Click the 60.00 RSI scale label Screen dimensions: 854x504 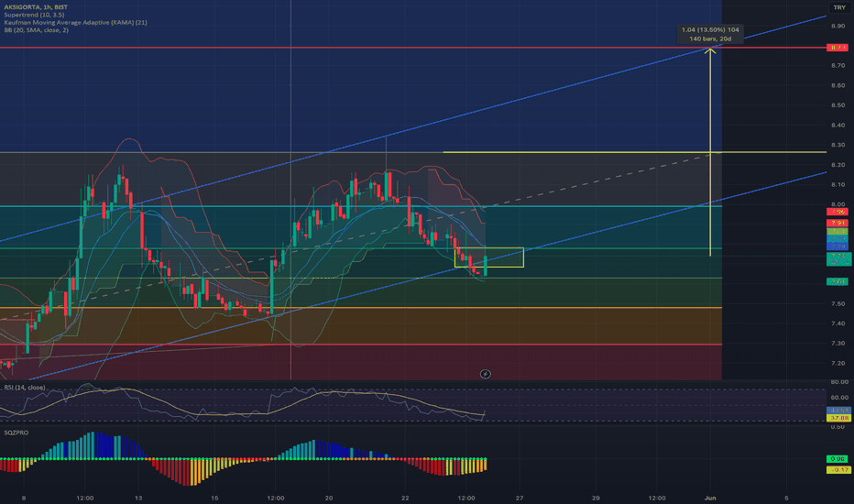[839, 397]
